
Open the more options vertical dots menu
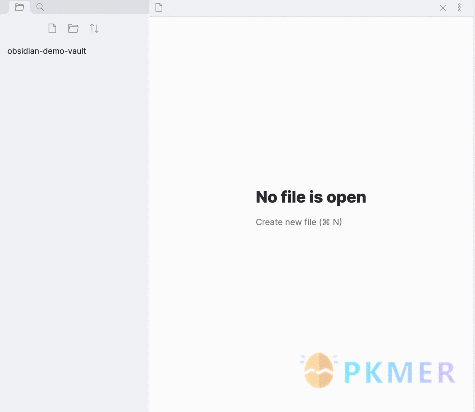(x=459, y=8)
